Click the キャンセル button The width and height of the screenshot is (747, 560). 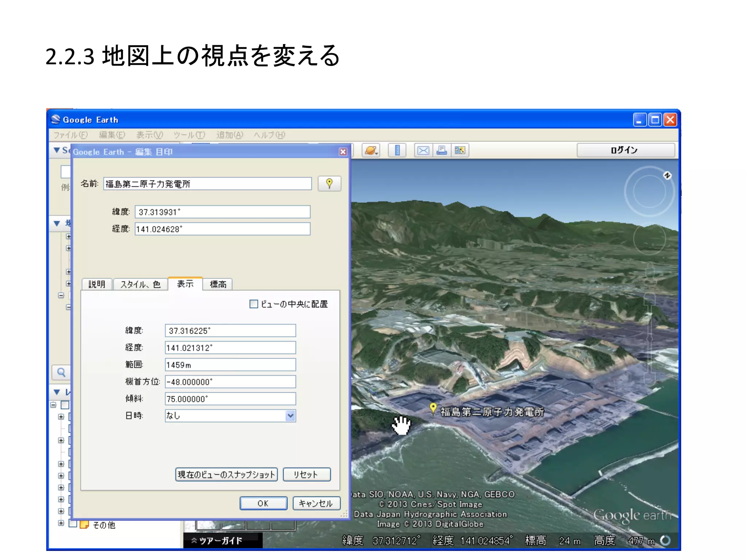[x=316, y=503]
